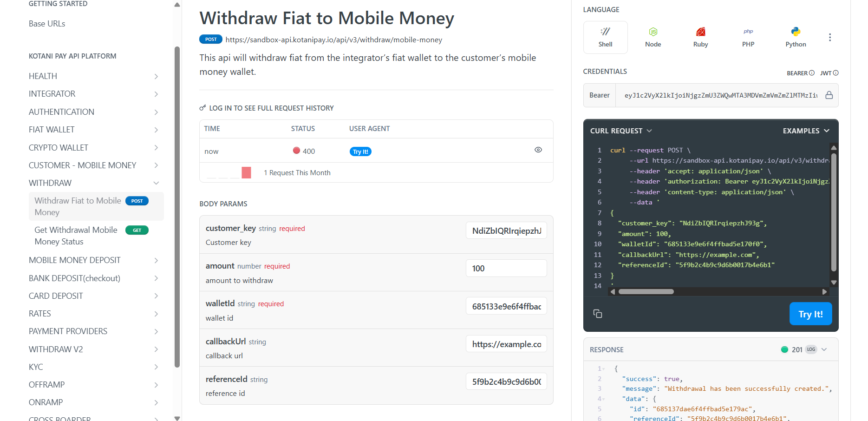Viewport: 868px width, 421px height.
Task: Click the Try It! badge in history row
Action: coord(360,151)
